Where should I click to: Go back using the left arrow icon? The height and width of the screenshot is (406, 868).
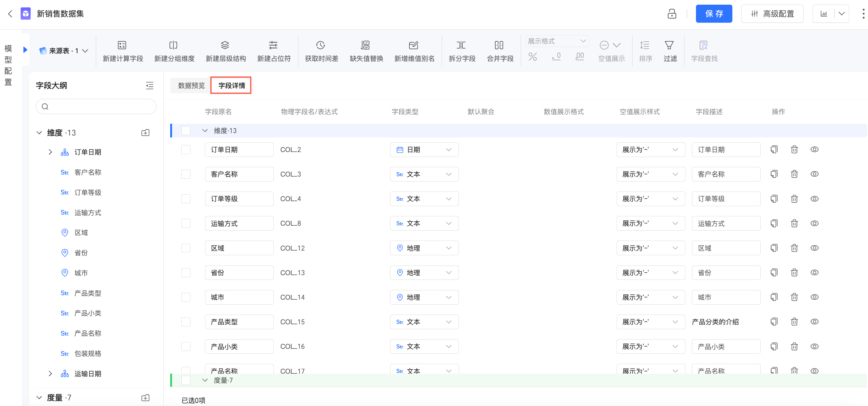(x=10, y=14)
